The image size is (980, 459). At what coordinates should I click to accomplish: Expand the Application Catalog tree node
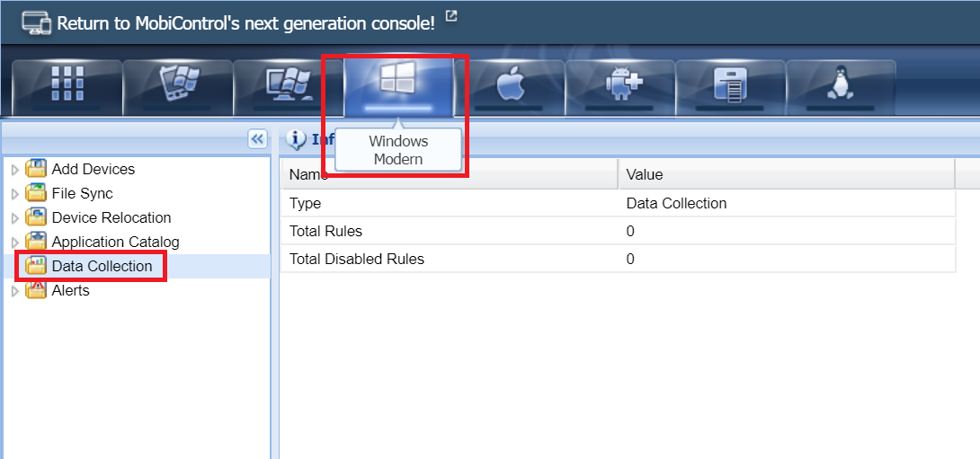[x=14, y=243]
